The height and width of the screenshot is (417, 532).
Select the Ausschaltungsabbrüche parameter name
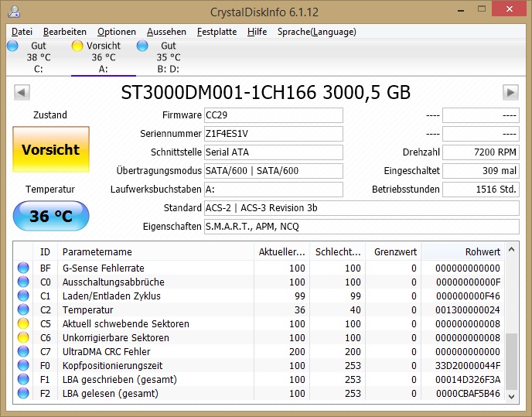click(114, 282)
